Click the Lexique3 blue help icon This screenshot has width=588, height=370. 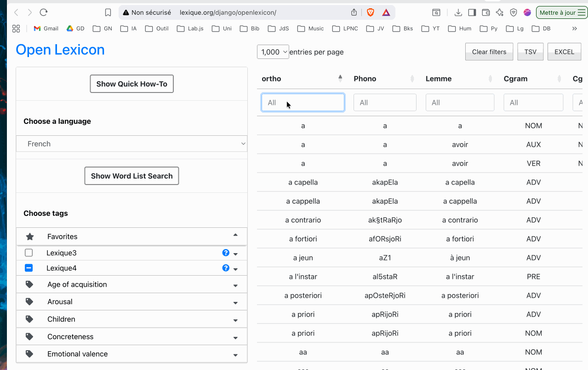pos(226,253)
